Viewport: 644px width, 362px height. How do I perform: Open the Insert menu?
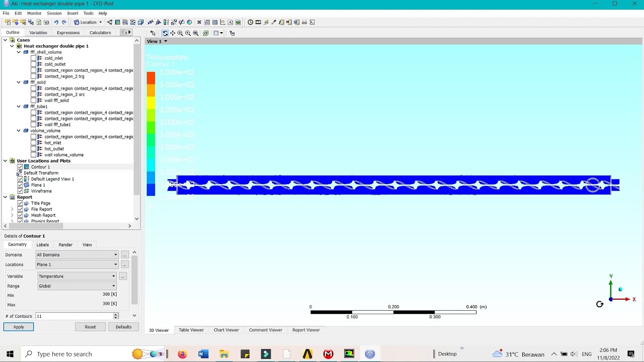(x=72, y=13)
